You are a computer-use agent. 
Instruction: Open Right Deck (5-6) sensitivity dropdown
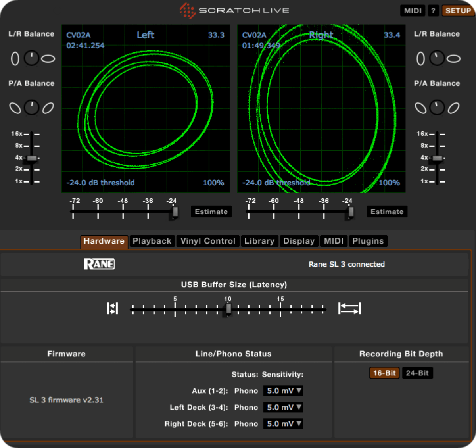point(284,424)
